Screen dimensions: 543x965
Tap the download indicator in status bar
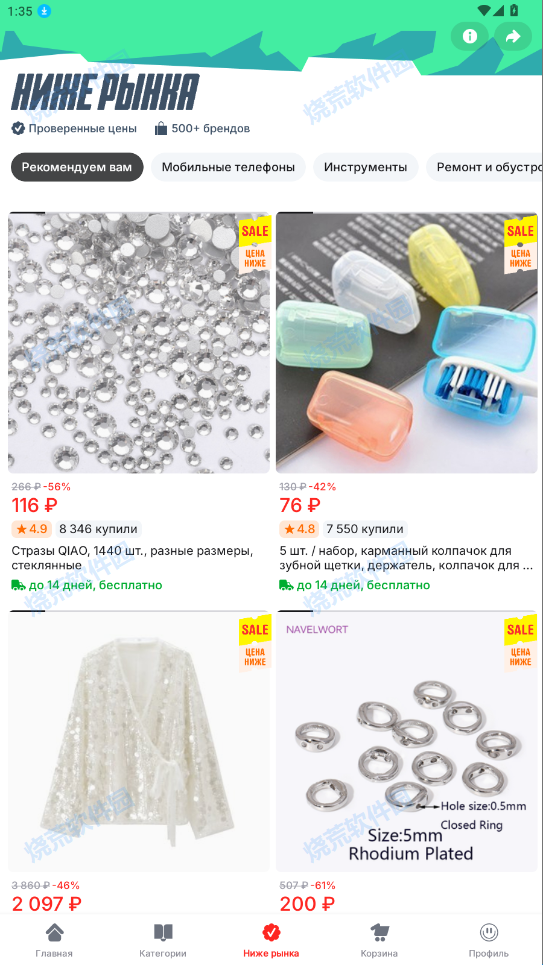[44, 11]
